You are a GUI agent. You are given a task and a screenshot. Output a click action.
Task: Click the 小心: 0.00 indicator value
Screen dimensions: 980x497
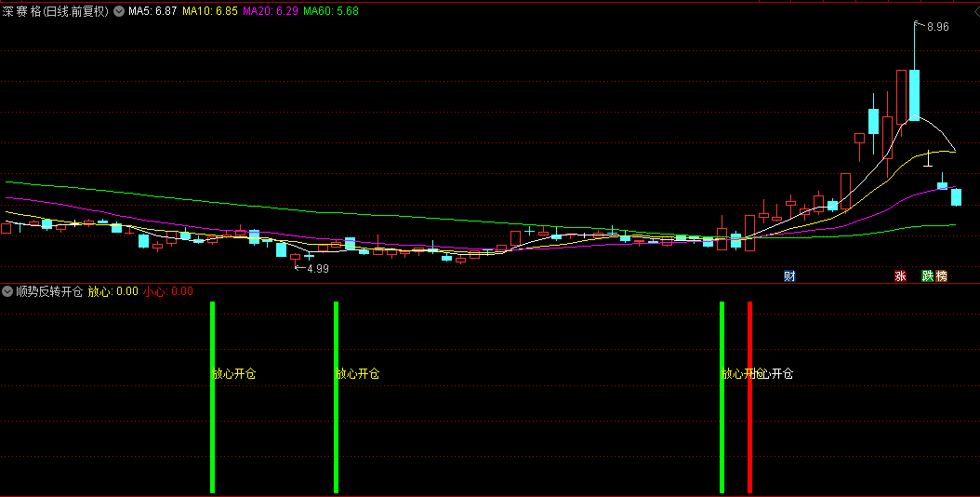(168, 291)
